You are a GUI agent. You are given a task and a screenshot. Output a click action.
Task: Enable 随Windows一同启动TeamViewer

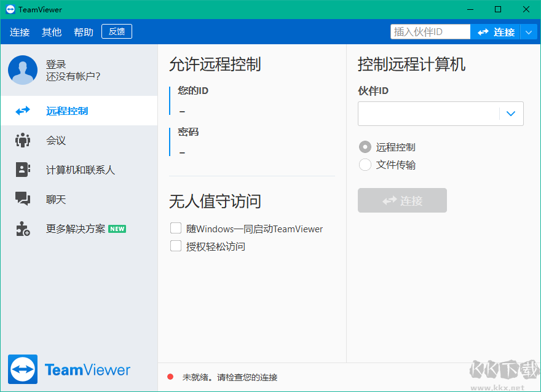(x=176, y=228)
